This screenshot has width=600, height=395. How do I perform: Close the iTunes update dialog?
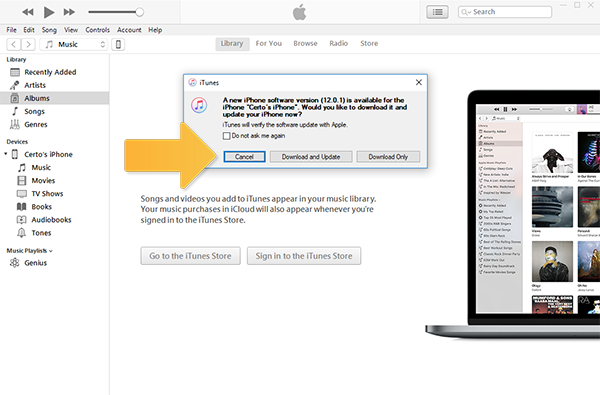419,82
